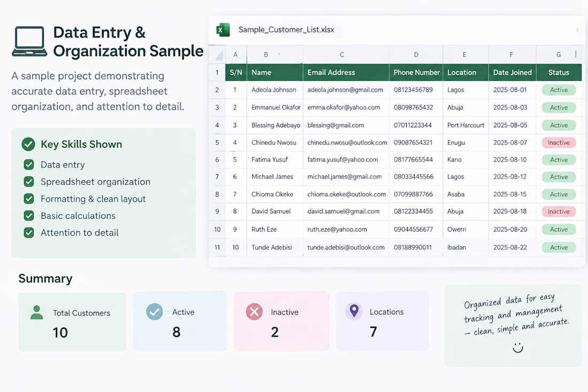This screenshot has height=392, width=588.
Task: Toggle the Formatting & clean layout checkbox
Action: point(29,199)
